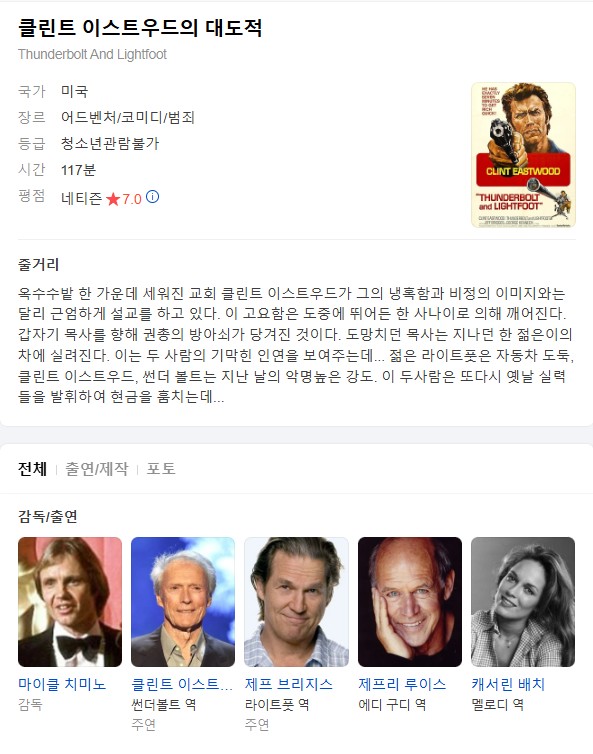Open the Thunderbolt and Lightfoot movie poster
593x754 pixels.
point(523,155)
